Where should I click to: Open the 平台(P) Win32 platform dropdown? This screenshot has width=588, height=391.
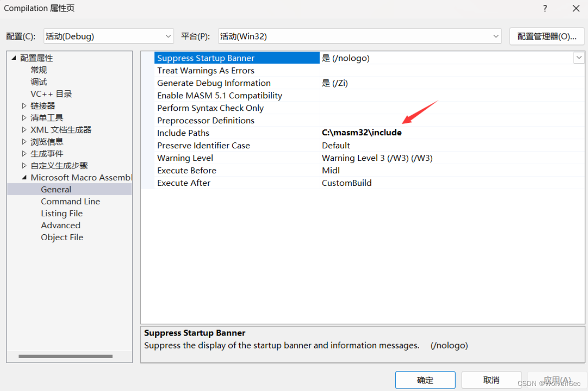360,36
